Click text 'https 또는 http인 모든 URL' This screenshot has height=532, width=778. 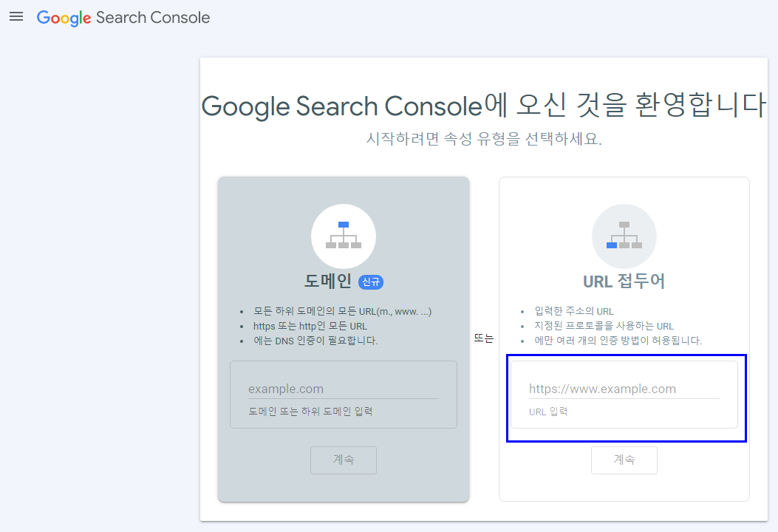310,327
